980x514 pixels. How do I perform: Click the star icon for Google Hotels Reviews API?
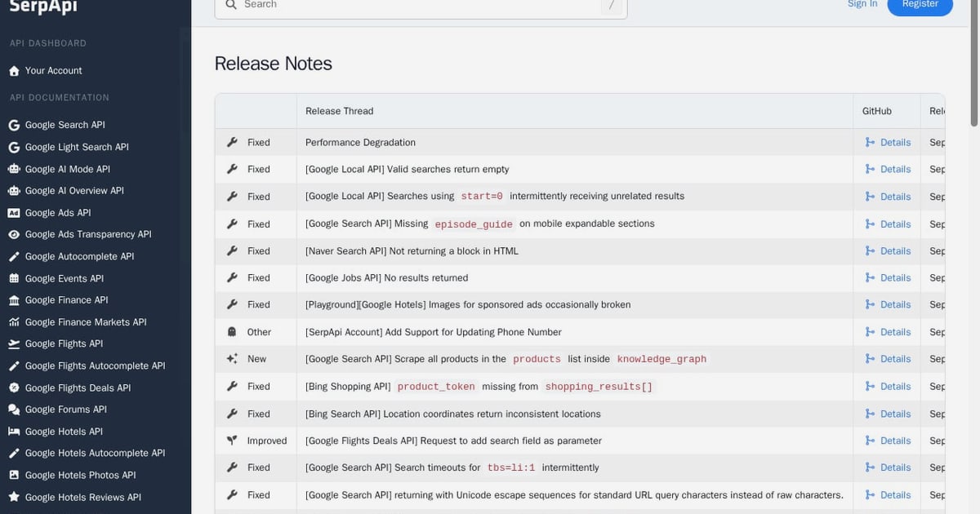(x=14, y=497)
